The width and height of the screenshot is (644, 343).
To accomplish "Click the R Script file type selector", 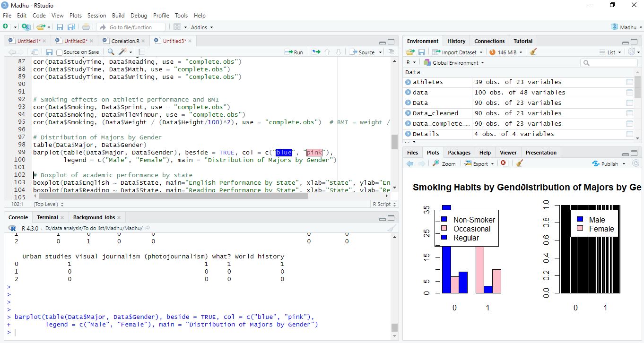I will pyautogui.click(x=384, y=204).
